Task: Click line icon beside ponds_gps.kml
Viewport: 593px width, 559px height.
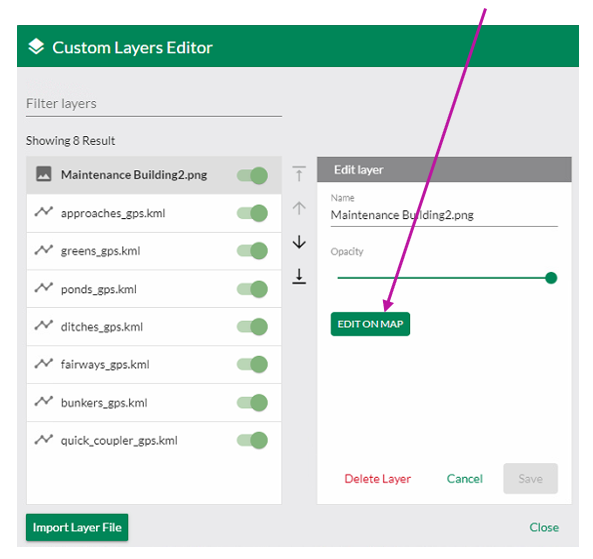Action: [x=43, y=288]
